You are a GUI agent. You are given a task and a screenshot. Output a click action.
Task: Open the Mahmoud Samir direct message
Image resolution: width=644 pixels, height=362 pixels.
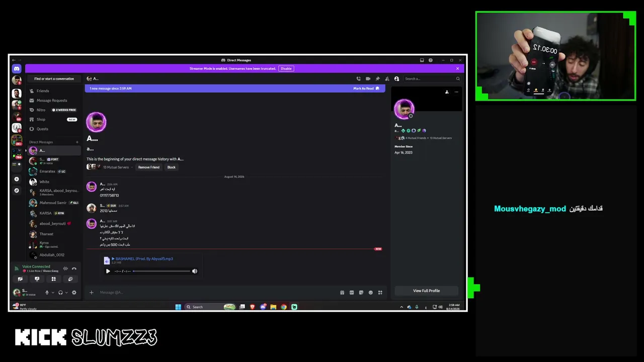coord(54,203)
